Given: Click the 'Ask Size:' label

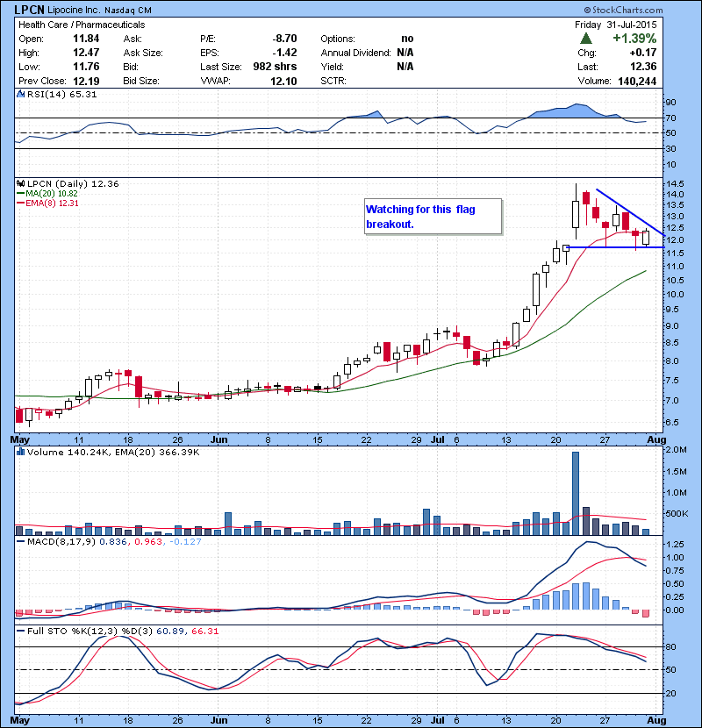Looking at the screenshot, I should [143, 53].
